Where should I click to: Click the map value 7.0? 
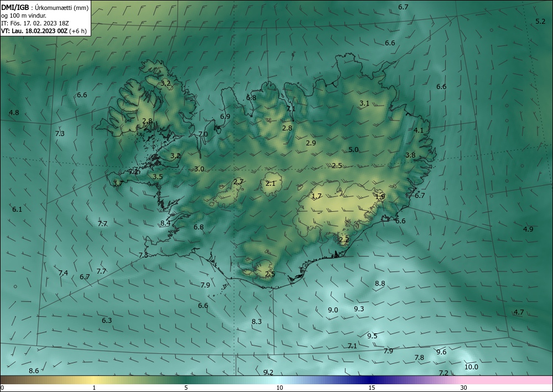click(203, 134)
